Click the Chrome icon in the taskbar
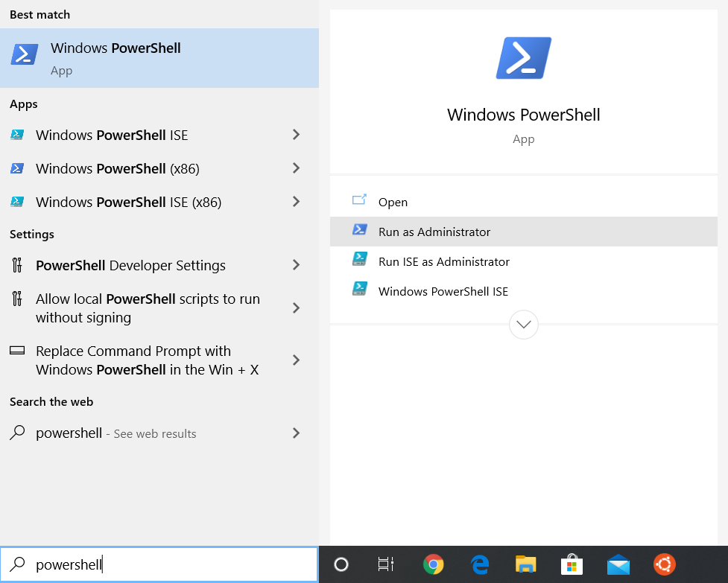Viewport: 728px width, 583px height. click(x=434, y=564)
